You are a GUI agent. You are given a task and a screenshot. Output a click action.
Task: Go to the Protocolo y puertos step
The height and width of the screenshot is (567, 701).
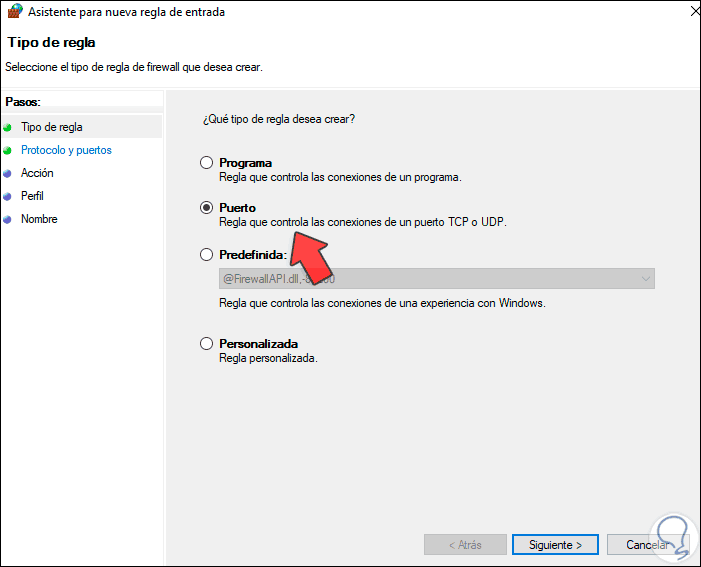[66, 150]
